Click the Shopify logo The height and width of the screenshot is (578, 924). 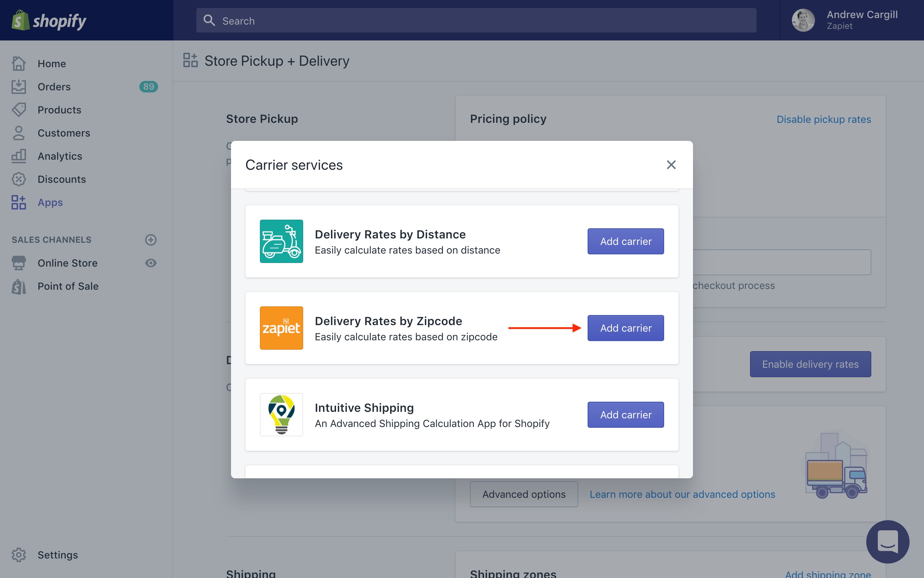coord(49,20)
